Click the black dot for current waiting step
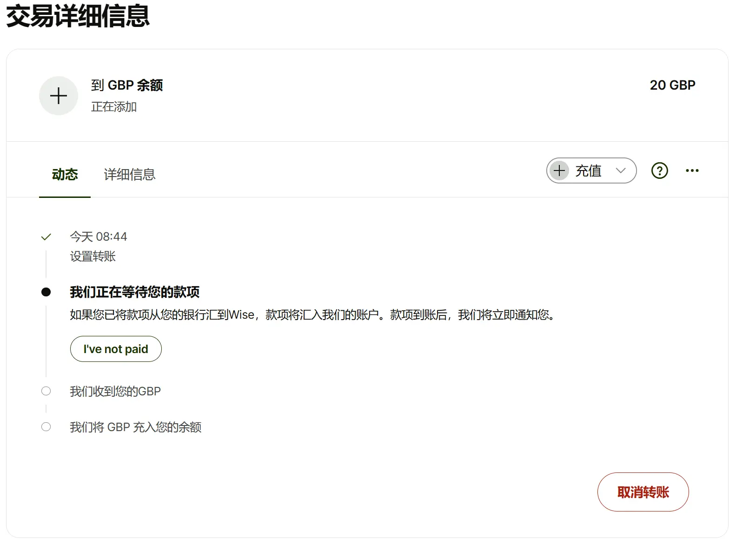The height and width of the screenshot is (557, 756). 46,292
